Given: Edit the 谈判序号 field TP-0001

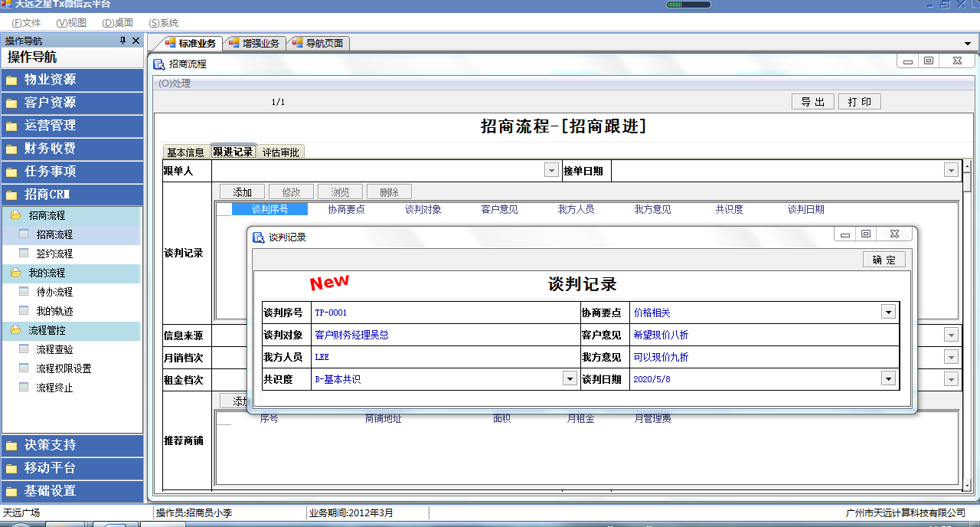Looking at the screenshot, I should click(445, 313).
